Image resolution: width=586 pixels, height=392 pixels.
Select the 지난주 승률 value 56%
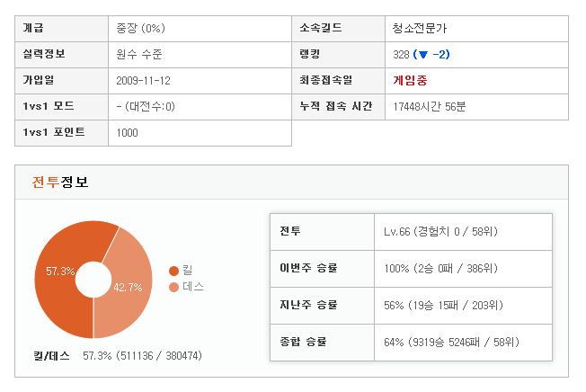pos(393,305)
